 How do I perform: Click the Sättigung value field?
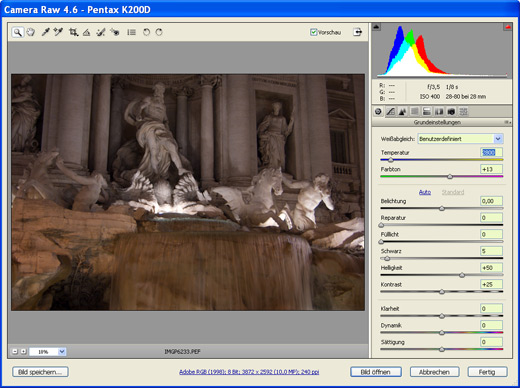491,342
